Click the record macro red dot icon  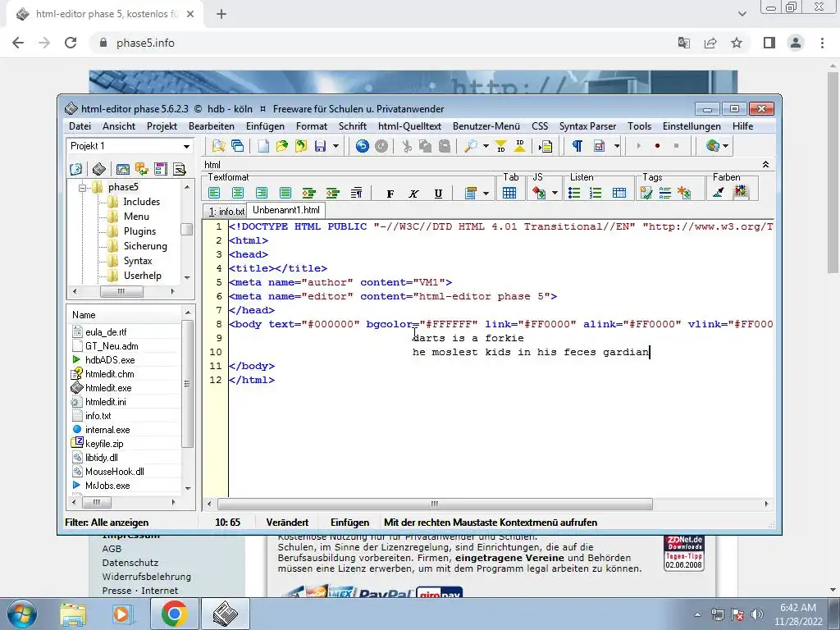pos(657,146)
